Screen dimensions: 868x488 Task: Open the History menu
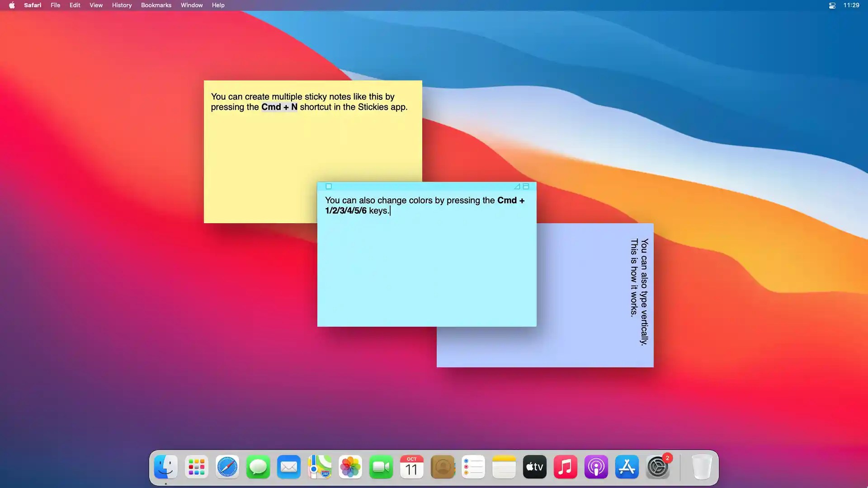click(x=121, y=5)
